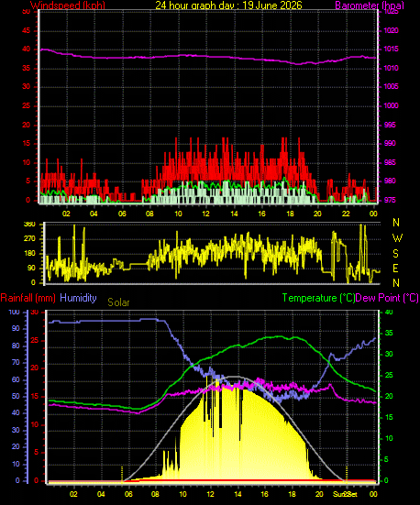The image size is (420, 505).
Task: Click the "Temperature (°C)" legend label
Action: click(318, 298)
